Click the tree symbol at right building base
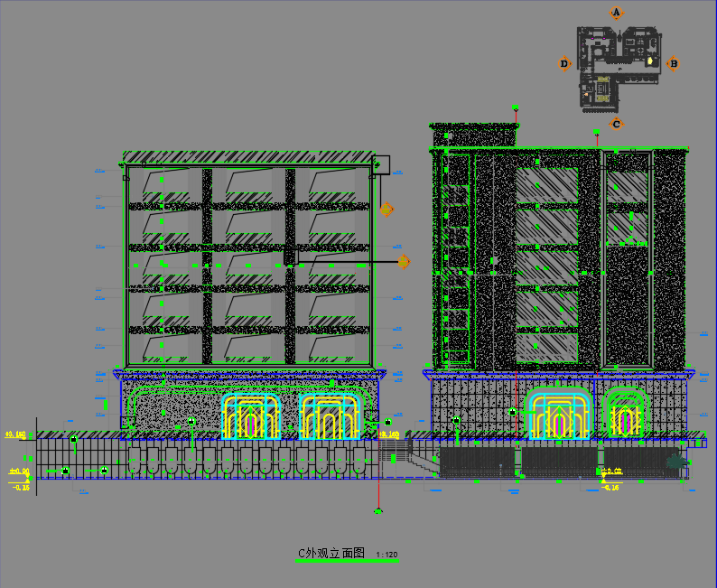The image size is (717, 588). click(x=674, y=463)
